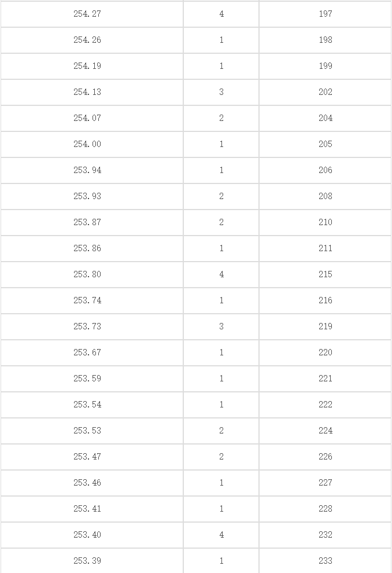Select the score cell 254.19
Viewport: 392px width, 573px height.
click(91, 66)
